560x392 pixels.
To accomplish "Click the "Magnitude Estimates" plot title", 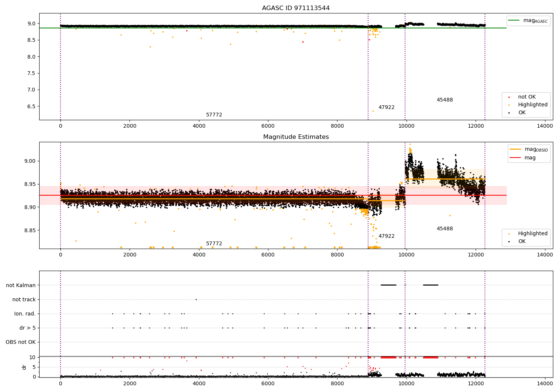I will 296,137.
